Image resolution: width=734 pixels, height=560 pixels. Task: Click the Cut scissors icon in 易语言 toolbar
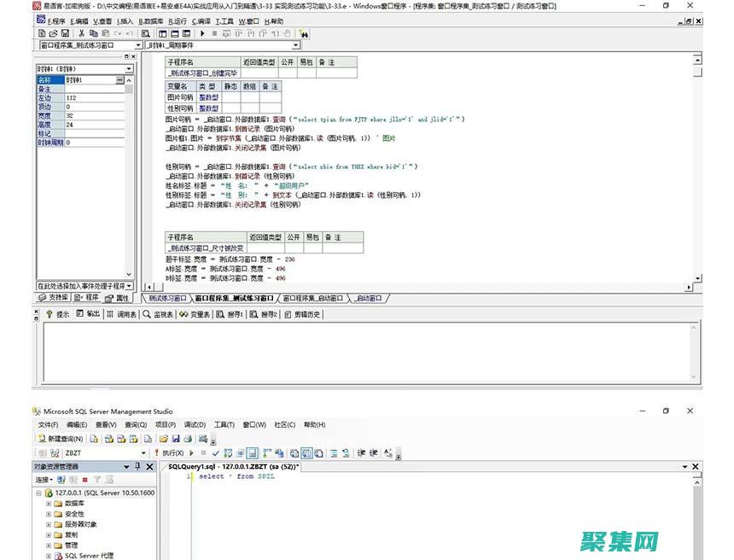(81, 33)
